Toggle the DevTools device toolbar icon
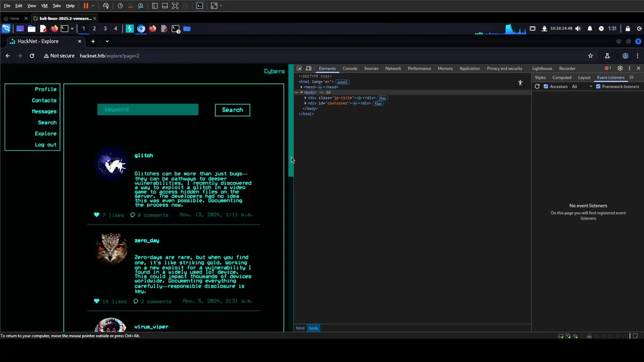 click(x=308, y=68)
